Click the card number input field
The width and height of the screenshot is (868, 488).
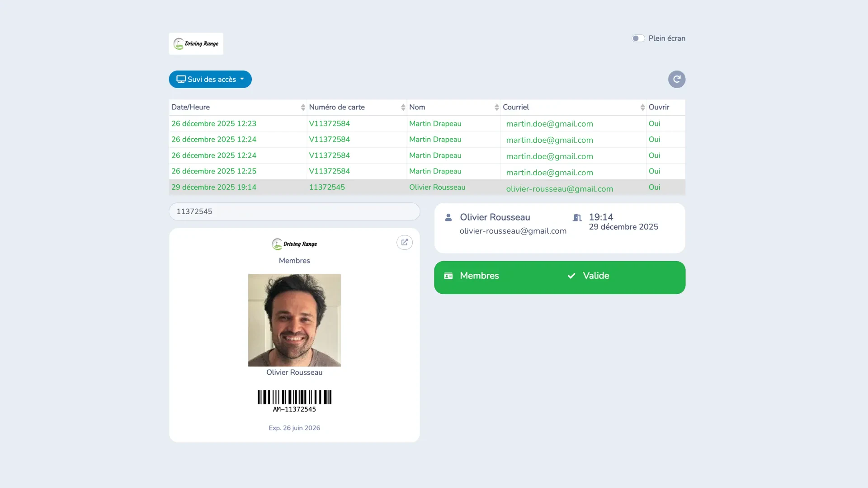(294, 211)
